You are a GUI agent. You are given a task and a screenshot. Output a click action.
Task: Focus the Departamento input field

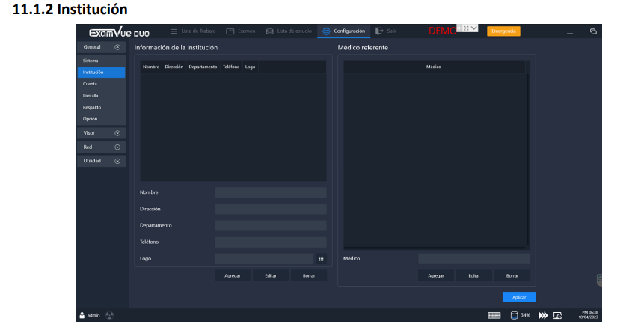click(271, 226)
